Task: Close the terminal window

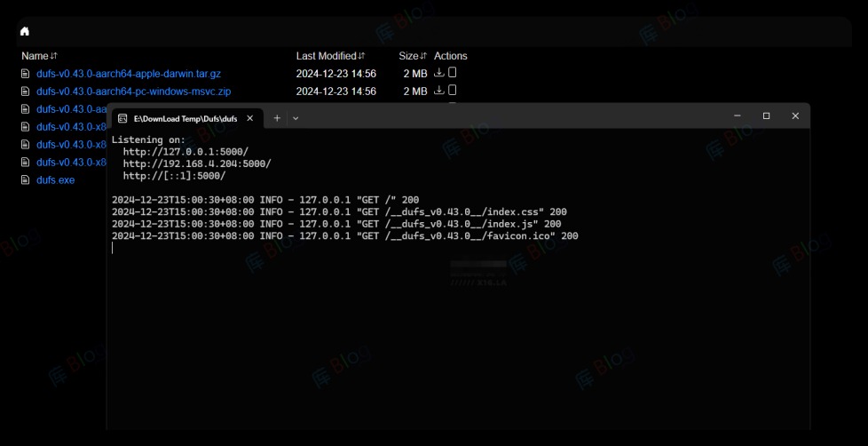Action: pos(795,115)
